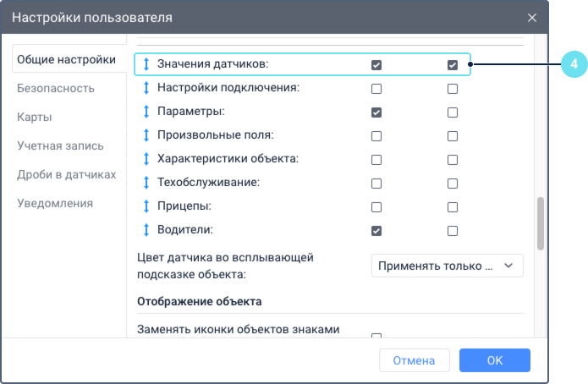Click reorder arrow icon beside Техобслуживание
588x384 pixels.
tap(146, 183)
